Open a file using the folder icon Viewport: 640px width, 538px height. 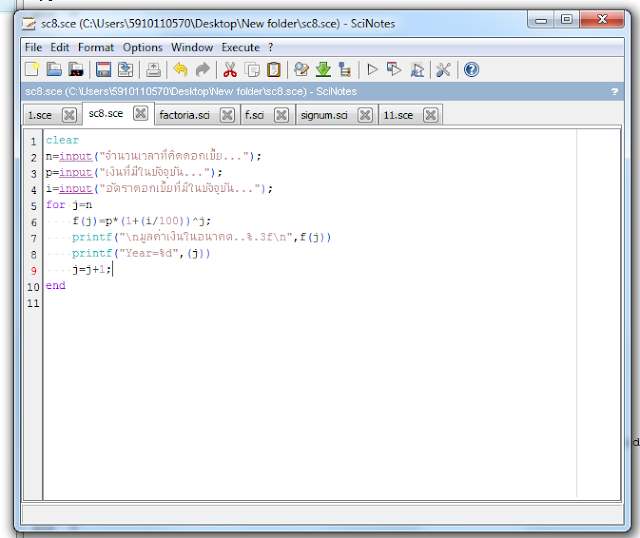coord(53,69)
